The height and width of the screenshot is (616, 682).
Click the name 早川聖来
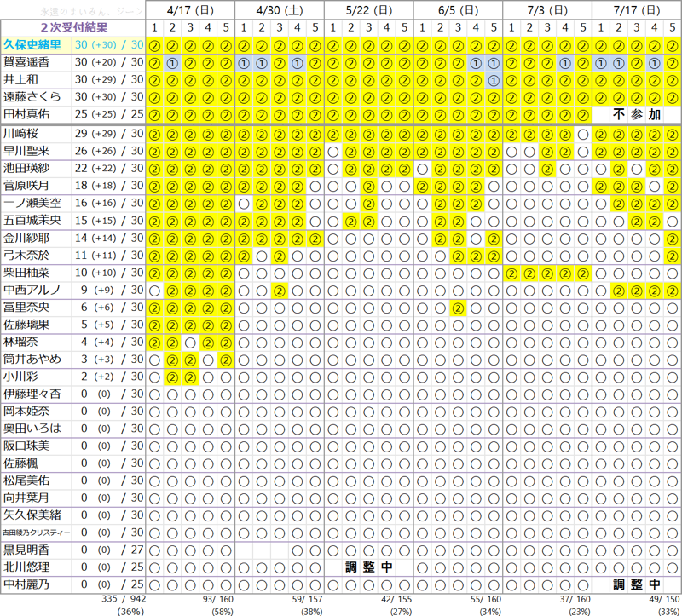pos(26,151)
